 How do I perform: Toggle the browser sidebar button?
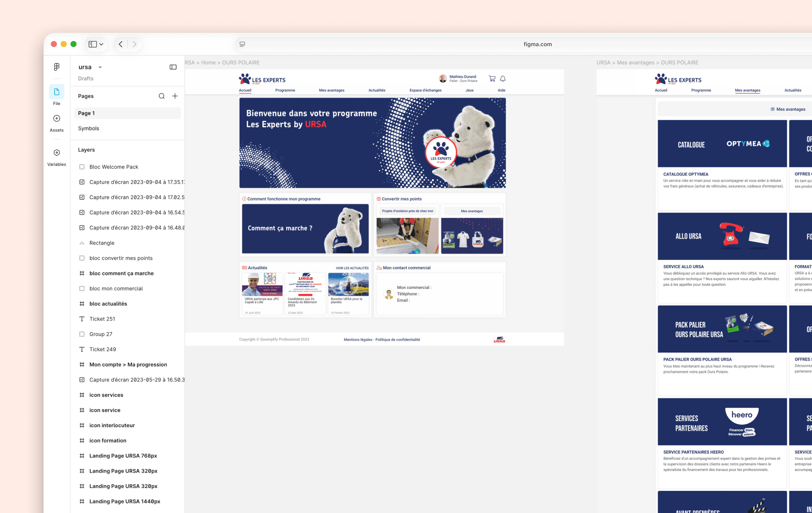tap(93, 44)
